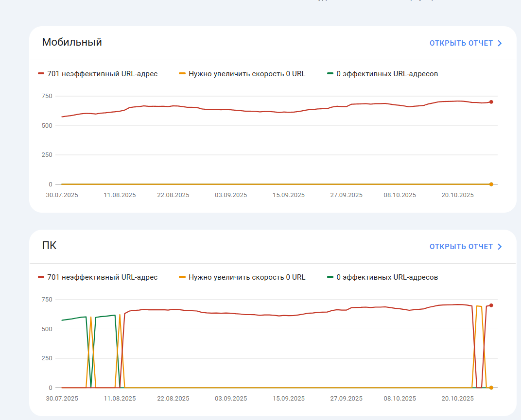Open the report for the ПК card
This screenshot has height=420, width=521.
click(x=461, y=247)
